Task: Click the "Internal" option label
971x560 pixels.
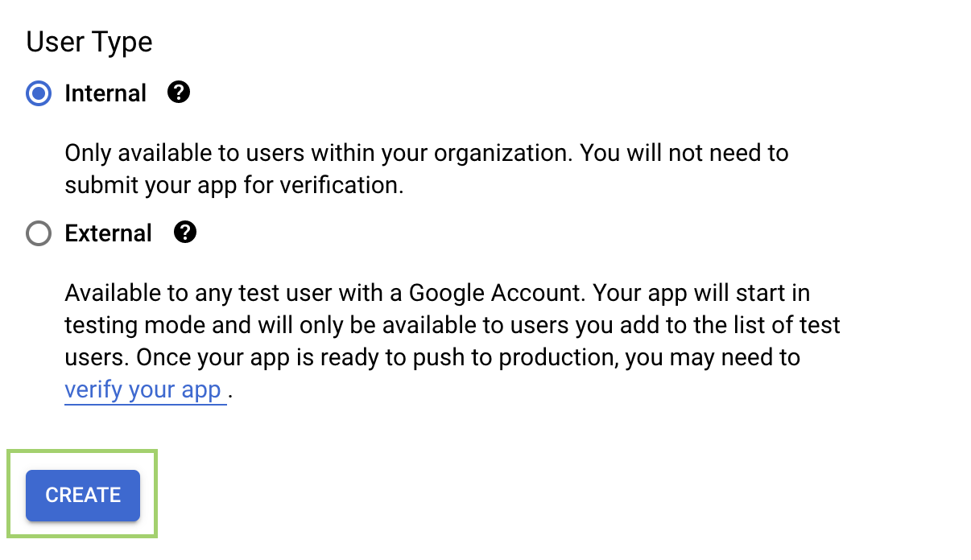Action: point(105,94)
